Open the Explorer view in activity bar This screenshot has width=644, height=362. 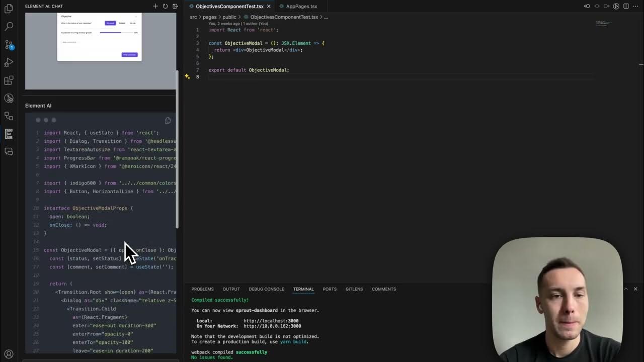(x=9, y=9)
